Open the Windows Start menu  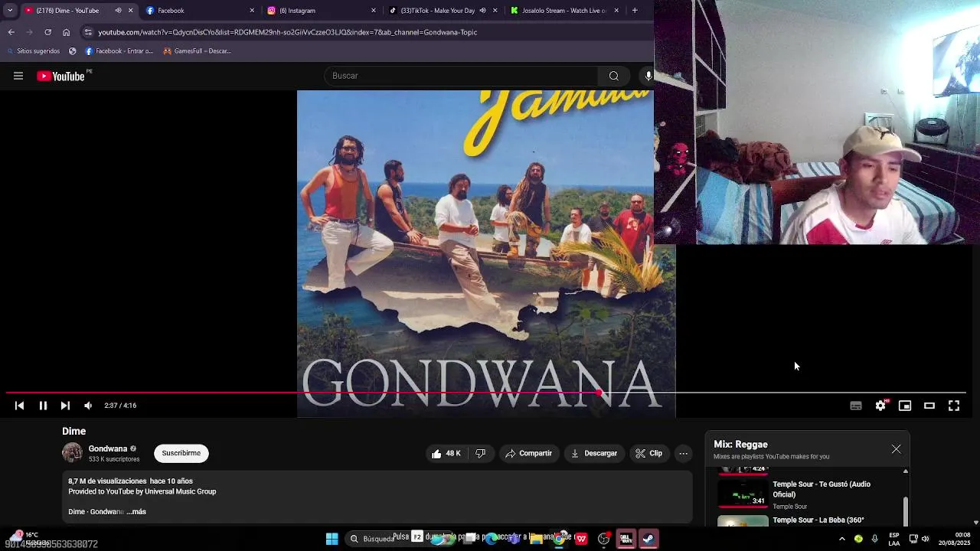332,539
